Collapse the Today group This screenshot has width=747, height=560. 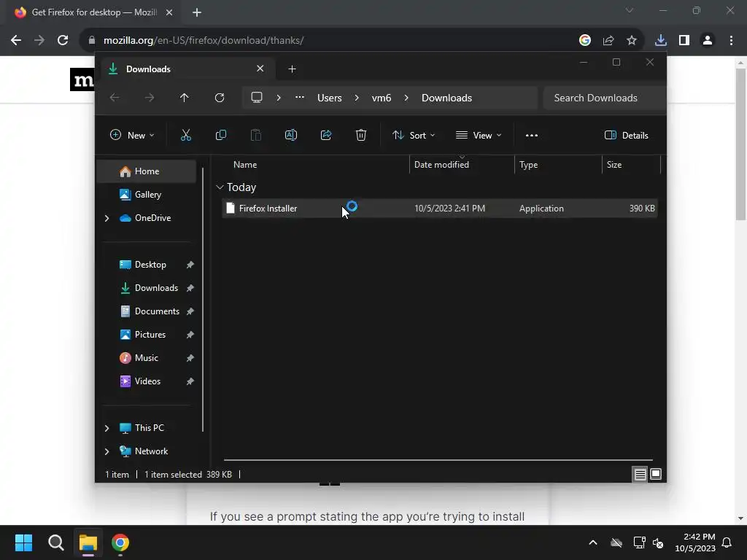tap(220, 187)
